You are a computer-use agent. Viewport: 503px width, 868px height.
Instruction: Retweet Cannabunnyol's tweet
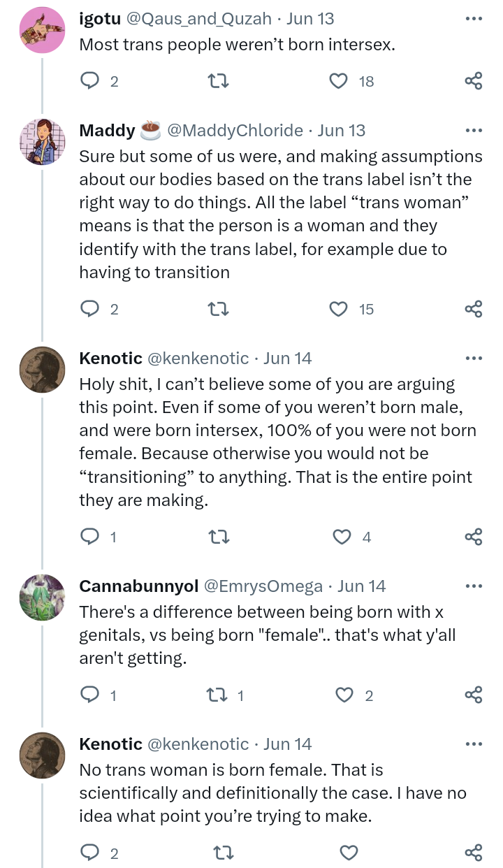pyautogui.click(x=218, y=695)
